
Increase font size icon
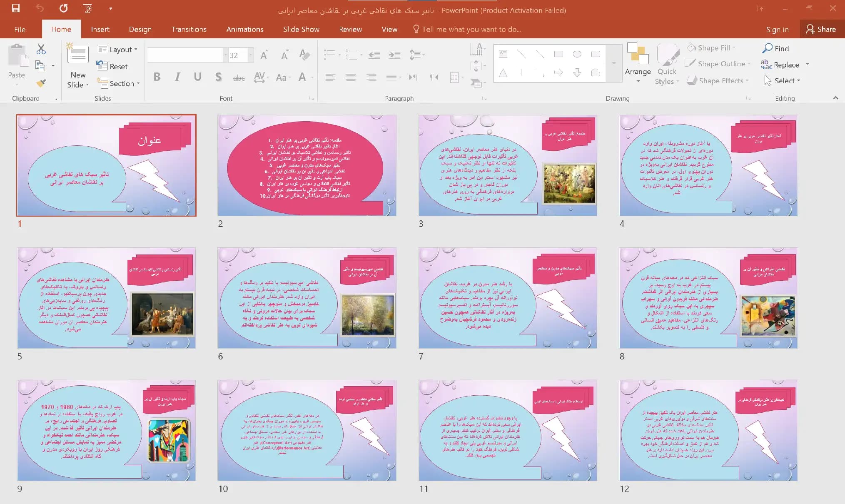[264, 55]
